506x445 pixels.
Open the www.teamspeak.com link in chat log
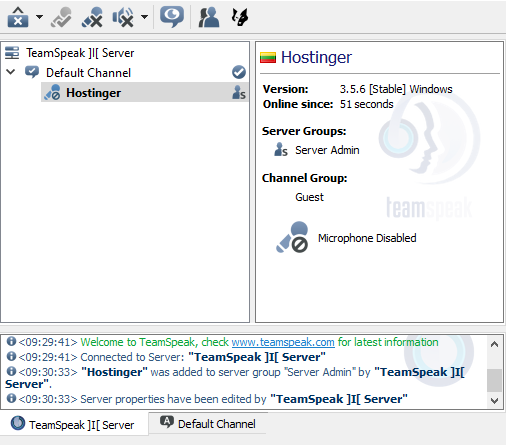283,342
